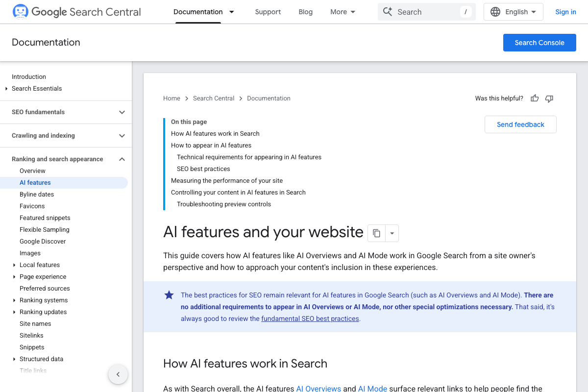Open Favicons sidebar item
Screen dimensions: 588x392
(32, 206)
